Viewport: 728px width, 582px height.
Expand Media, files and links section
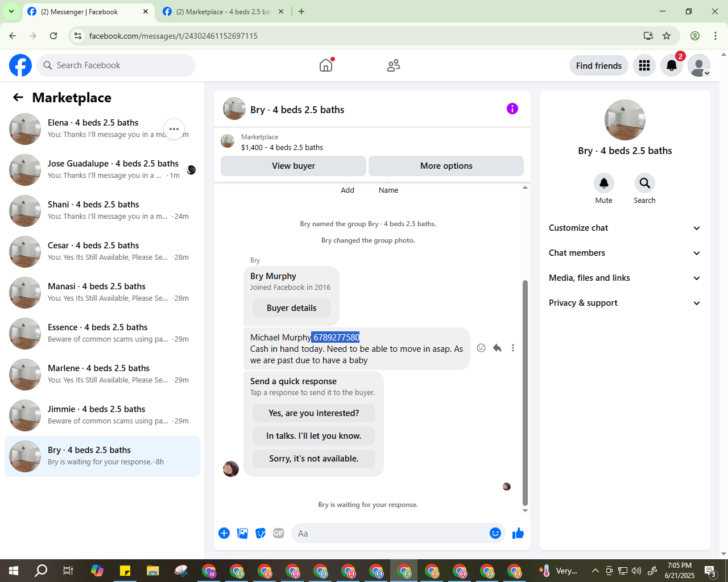click(x=625, y=278)
